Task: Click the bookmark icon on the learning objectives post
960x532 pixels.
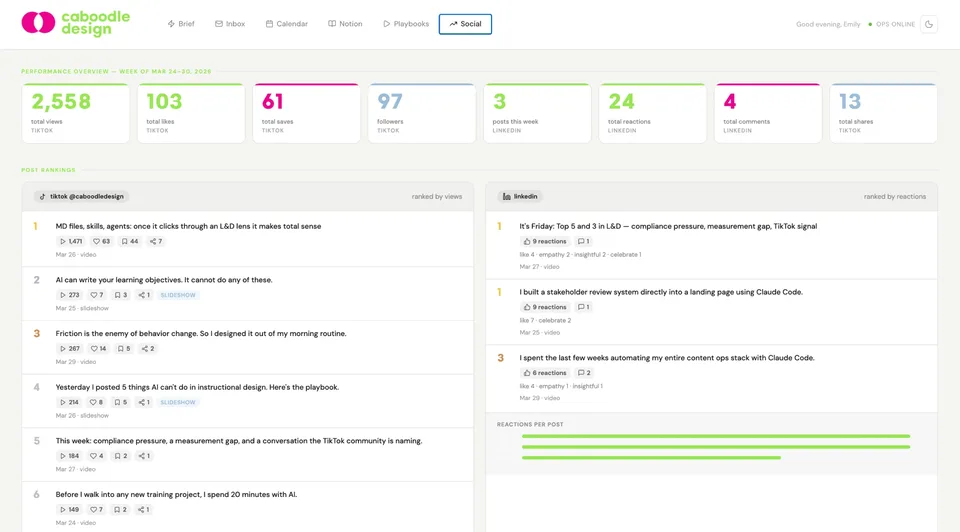Action: tap(118, 295)
